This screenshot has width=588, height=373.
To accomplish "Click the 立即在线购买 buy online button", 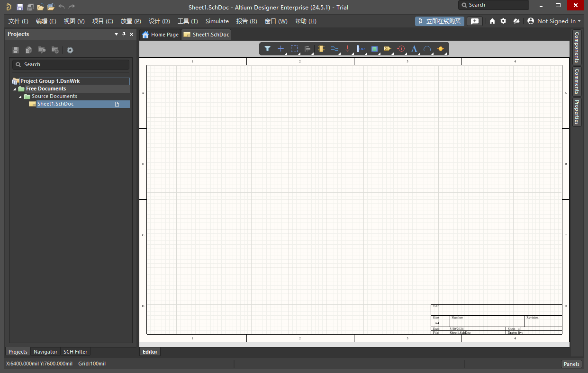I will pos(440,21).
